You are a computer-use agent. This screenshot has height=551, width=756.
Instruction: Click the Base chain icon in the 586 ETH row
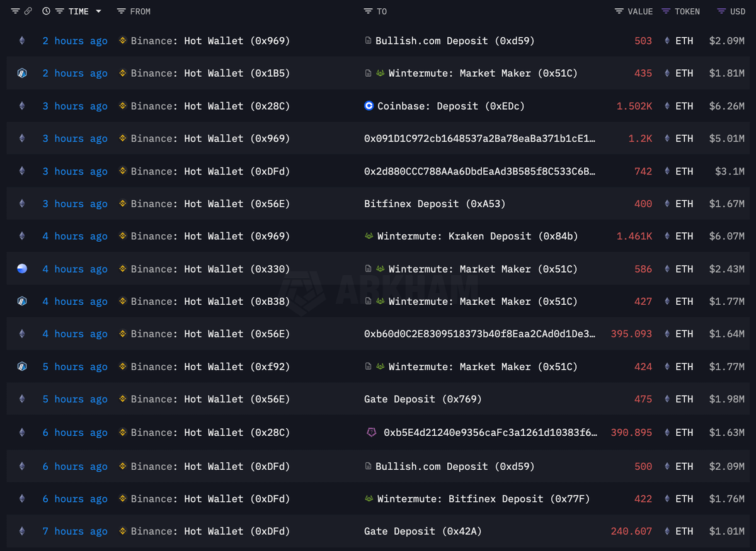pyautogui.click(x=22, y=269)
